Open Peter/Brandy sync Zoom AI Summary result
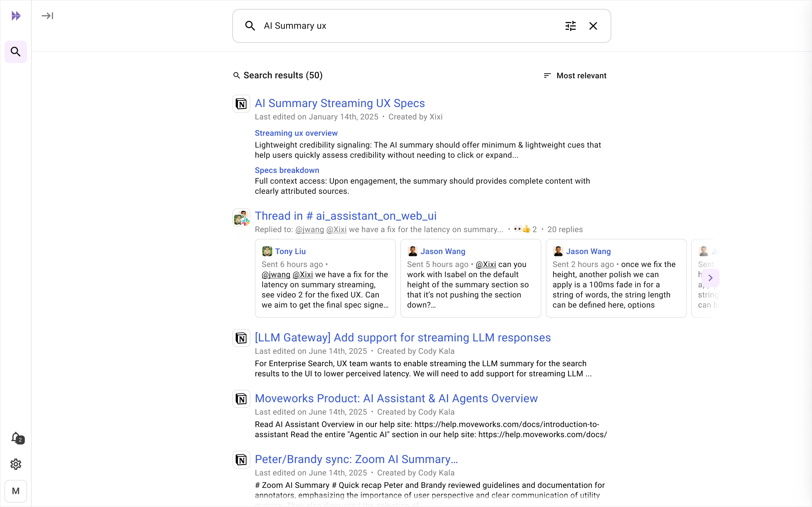This screenshot has width=812, height=507. point(356,459)
